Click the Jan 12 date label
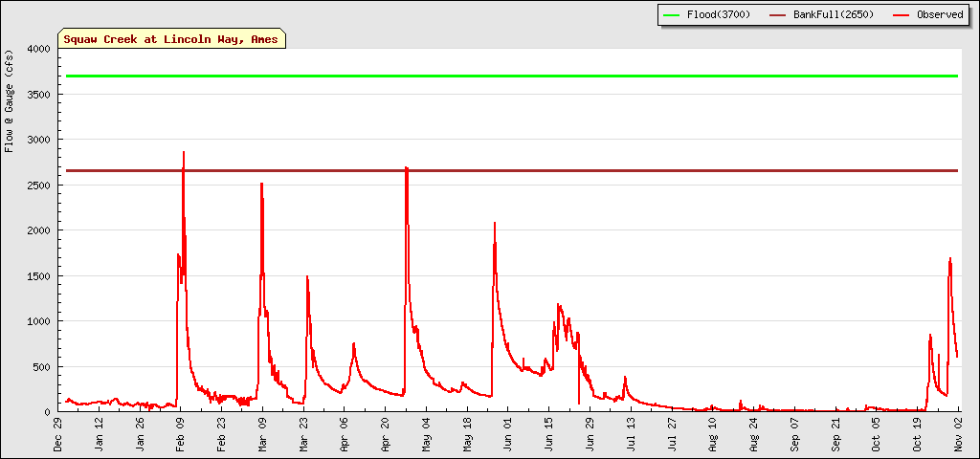 (99, 435)
